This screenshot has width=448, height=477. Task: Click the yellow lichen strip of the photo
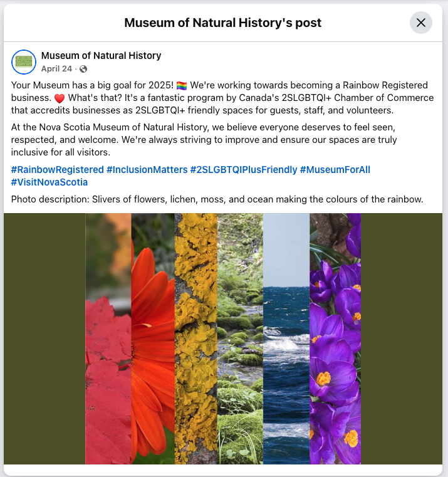click(x=196, y=338)
